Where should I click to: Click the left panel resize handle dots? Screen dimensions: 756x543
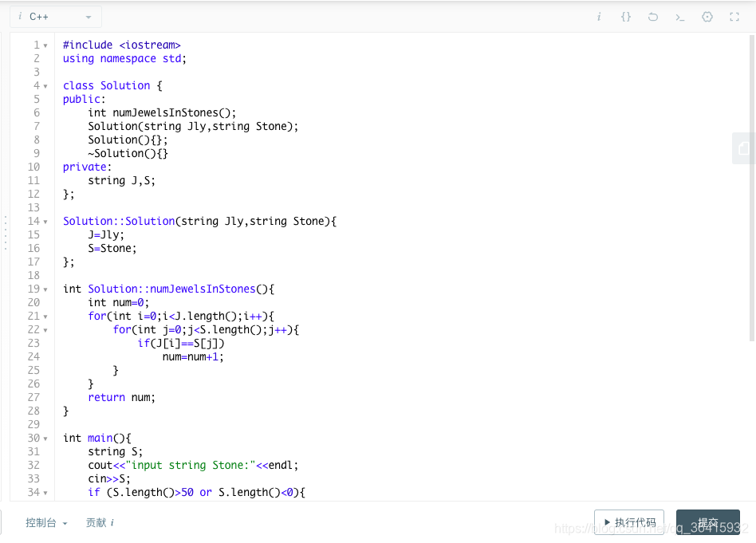[6, 233]
